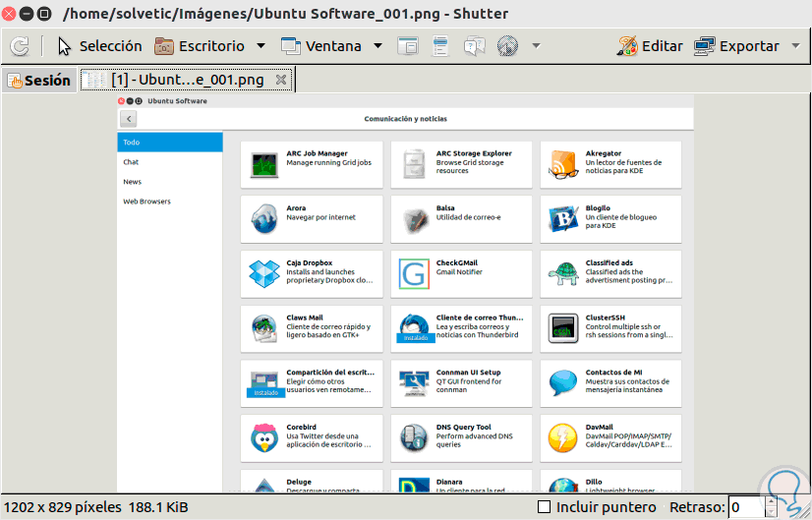Click the Gmail Notifier description
This screenshot has width=812, height=520.
[x=459, y=272]
